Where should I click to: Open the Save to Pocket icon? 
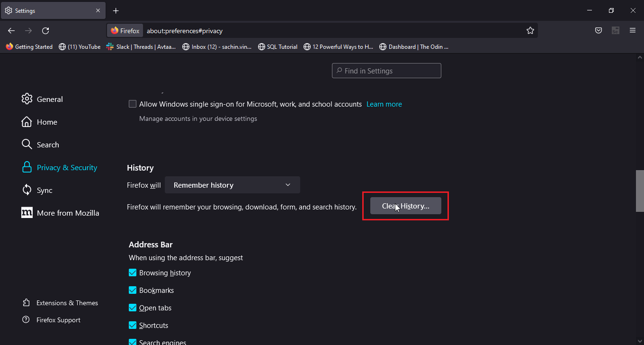point(599,31)
